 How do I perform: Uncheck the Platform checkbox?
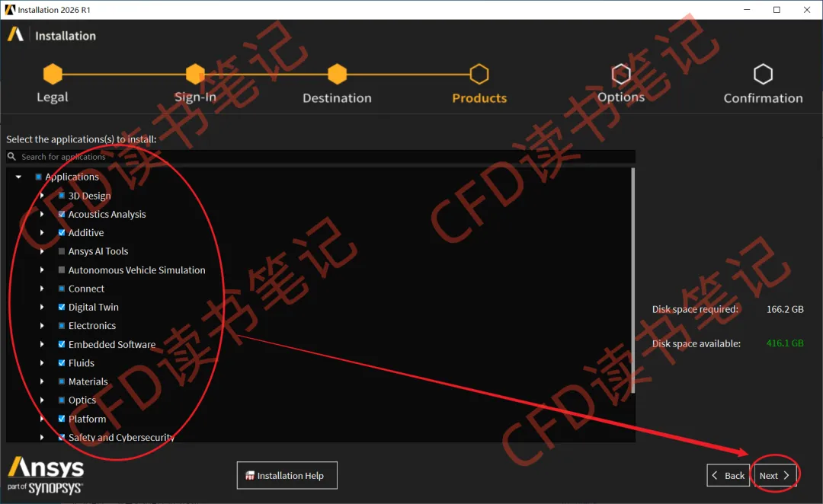[62, 419]
